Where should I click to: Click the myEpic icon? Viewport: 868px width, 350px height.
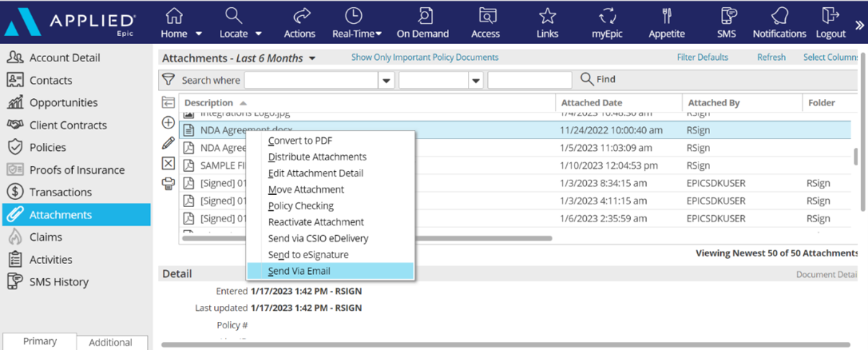[x=608, y=17]
